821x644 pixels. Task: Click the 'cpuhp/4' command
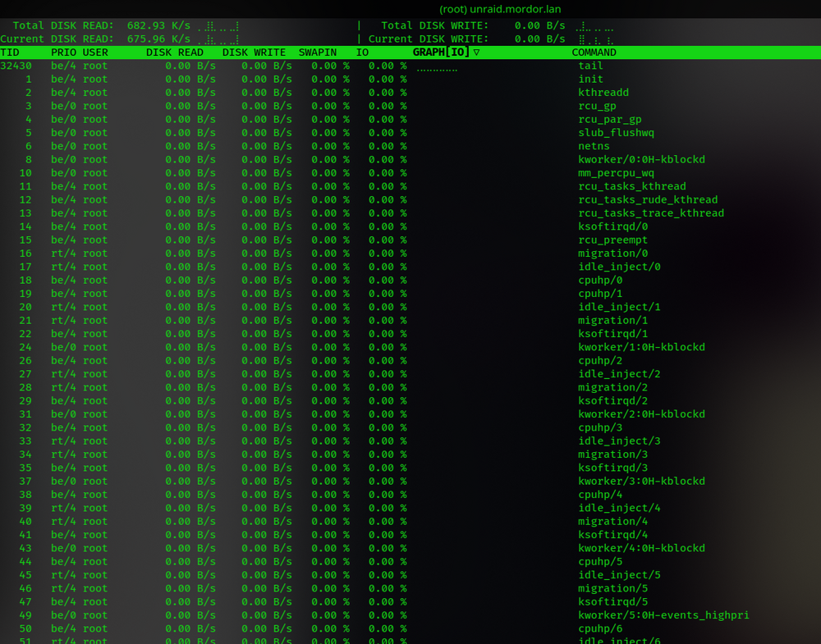(x=601, y=495)
